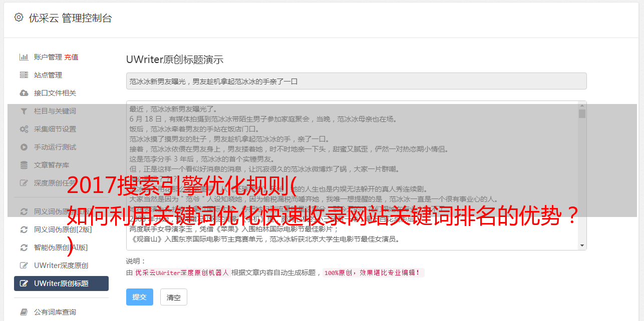Click the 栏目与关键词 filter icon

(24, 111)
